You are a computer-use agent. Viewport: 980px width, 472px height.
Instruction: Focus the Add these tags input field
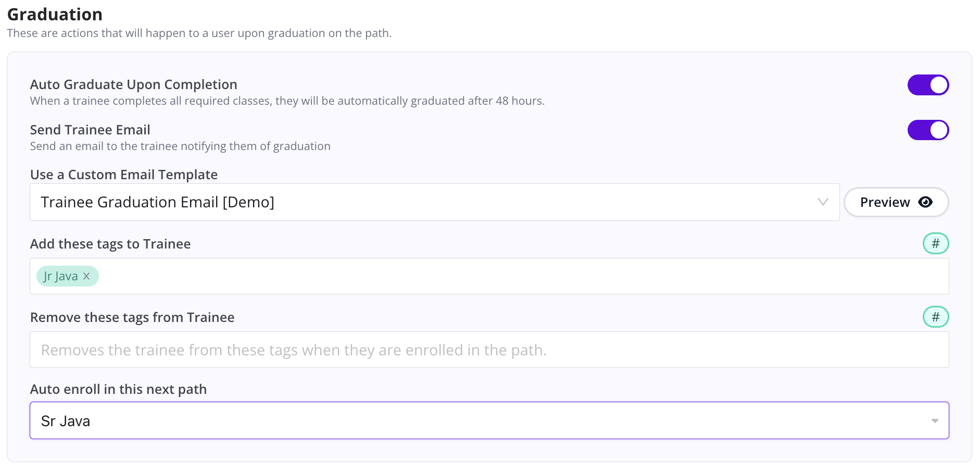click(x=521, y=276)
